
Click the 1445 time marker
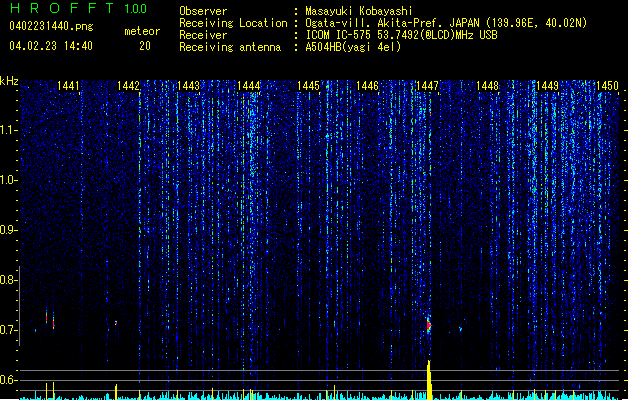(x=308, y=86)
